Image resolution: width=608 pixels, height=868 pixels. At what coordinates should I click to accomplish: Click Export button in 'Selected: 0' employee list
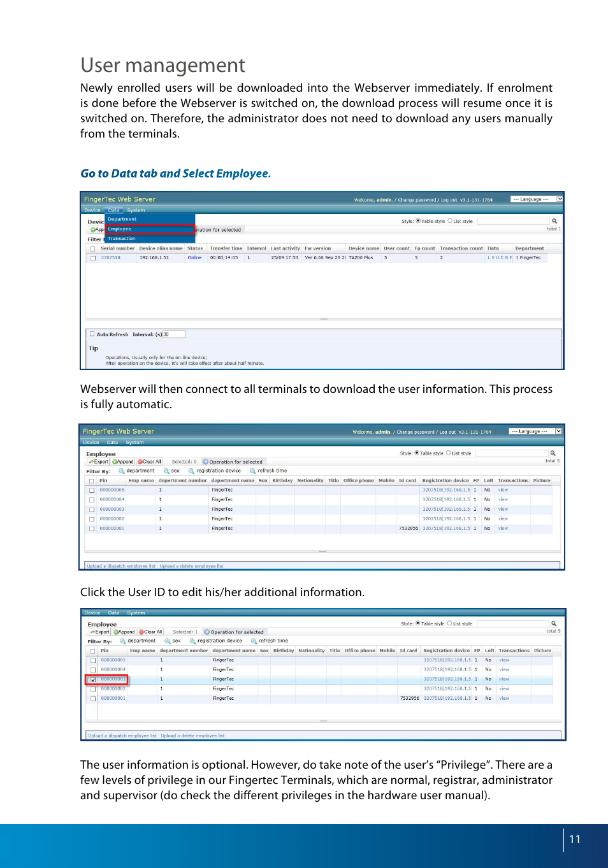pyautogui.click(x=99, y=462)
